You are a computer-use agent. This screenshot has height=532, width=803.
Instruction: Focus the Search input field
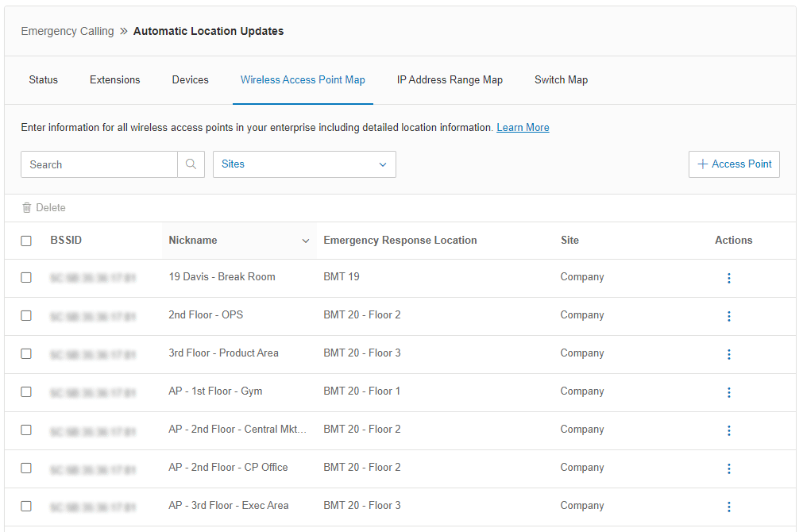[x=99, y=164]
